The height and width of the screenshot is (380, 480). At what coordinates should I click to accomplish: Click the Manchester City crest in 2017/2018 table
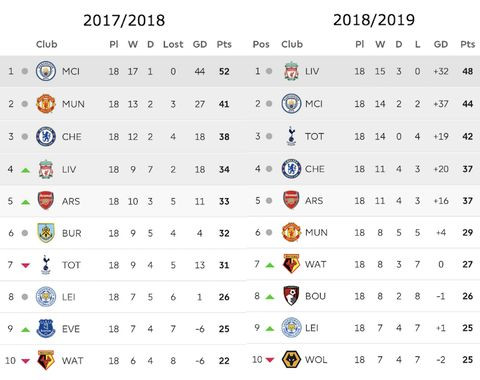click(x=46, y=71)
